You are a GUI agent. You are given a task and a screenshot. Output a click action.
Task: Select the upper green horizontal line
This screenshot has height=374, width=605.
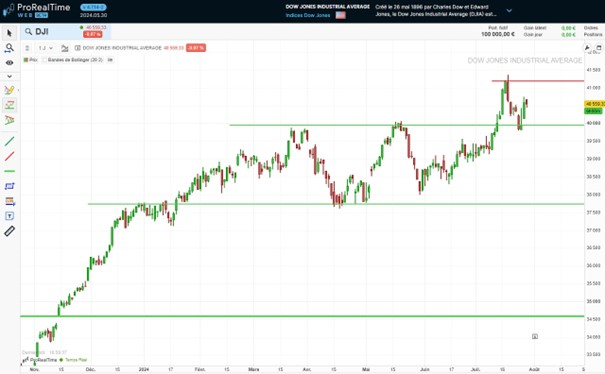(x=407, y=125)
